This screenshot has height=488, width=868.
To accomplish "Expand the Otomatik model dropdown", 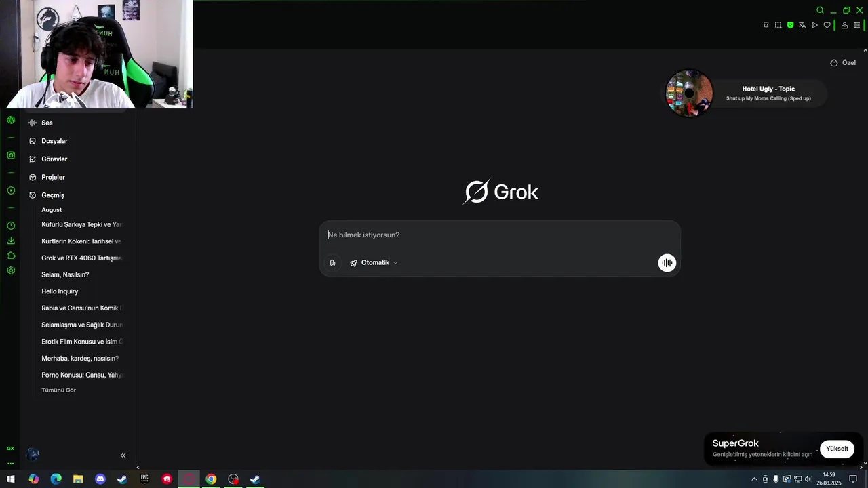I will tap(374, 263).
